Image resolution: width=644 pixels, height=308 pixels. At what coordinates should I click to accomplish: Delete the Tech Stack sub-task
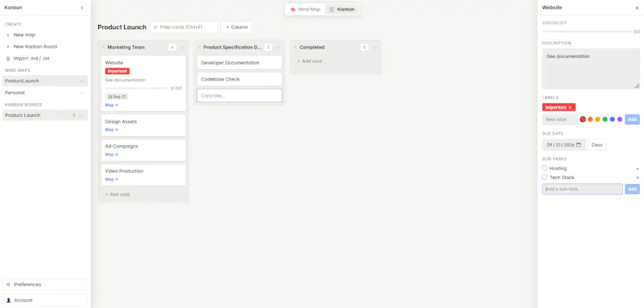(638, 177)
